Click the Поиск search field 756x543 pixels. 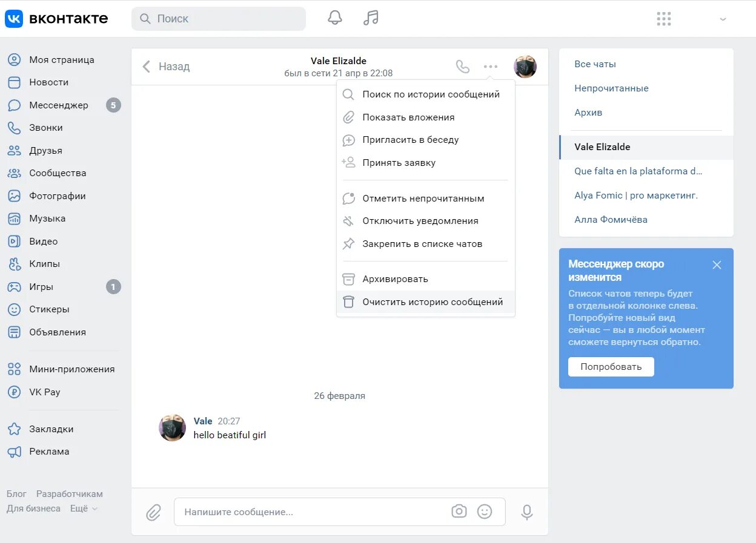coord(219,19)
